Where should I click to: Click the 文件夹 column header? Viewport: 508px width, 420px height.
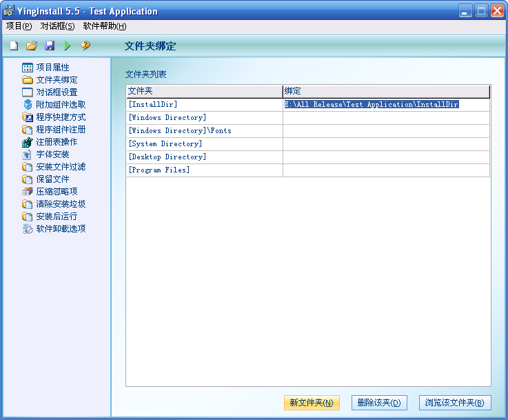(205, 92)
